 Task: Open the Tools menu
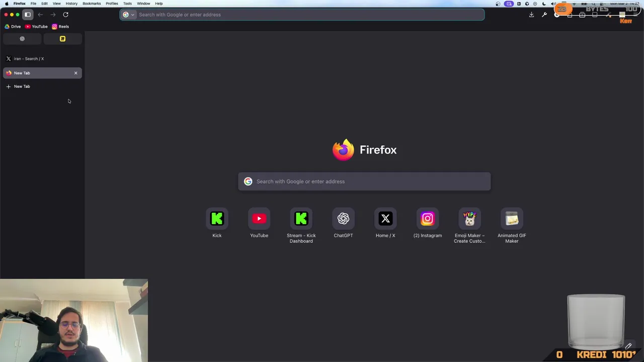click(x=127, y=4)
